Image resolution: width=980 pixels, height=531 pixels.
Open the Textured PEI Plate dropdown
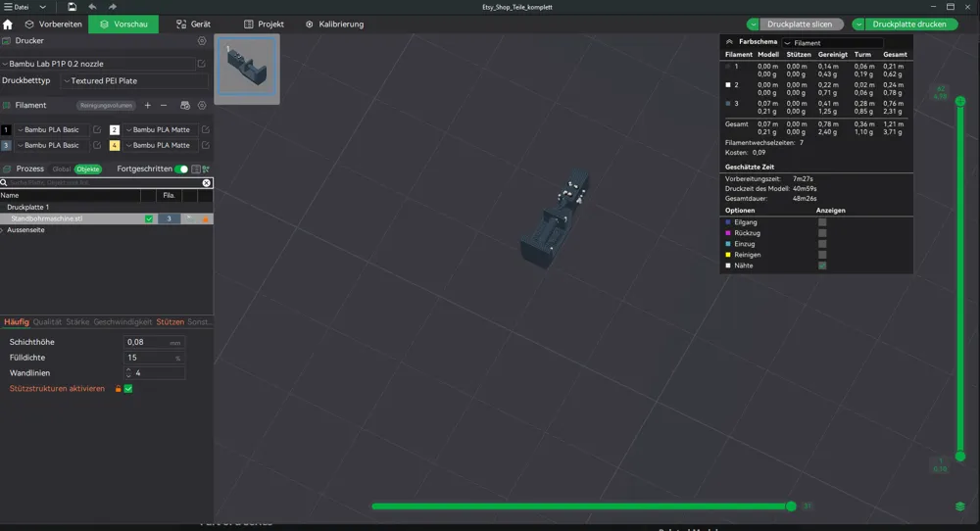[x=134, y=80]
